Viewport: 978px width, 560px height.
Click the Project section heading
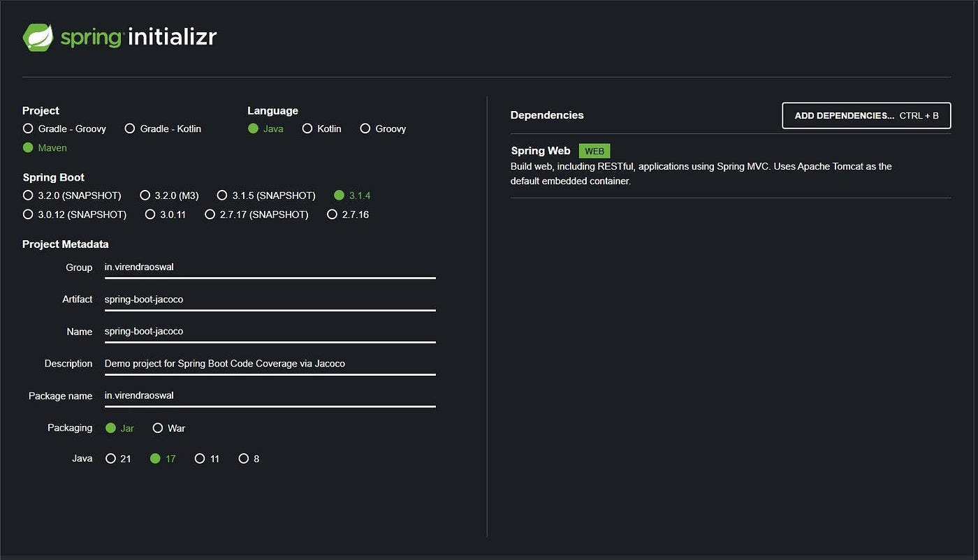pos(41,110)
